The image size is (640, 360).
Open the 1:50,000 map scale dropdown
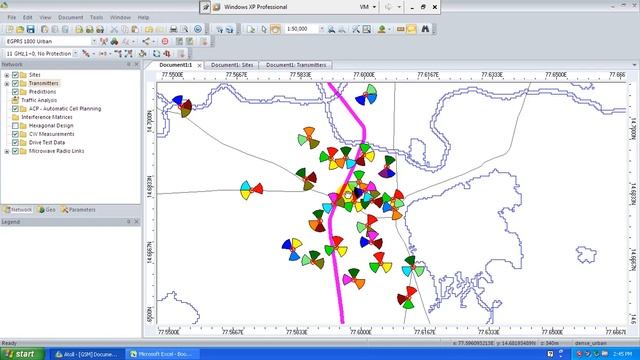point(322,29)
